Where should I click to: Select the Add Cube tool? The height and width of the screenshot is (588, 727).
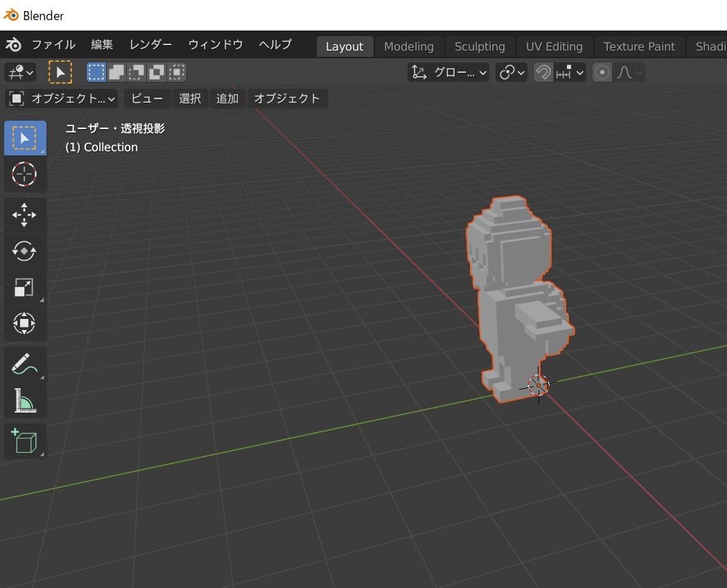point(25,441)
